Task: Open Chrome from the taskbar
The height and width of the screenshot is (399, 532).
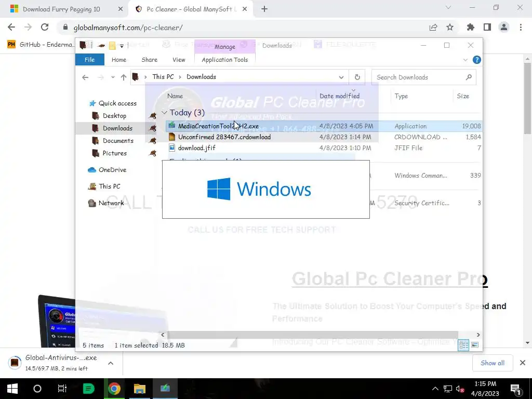Action: [114, 389]
